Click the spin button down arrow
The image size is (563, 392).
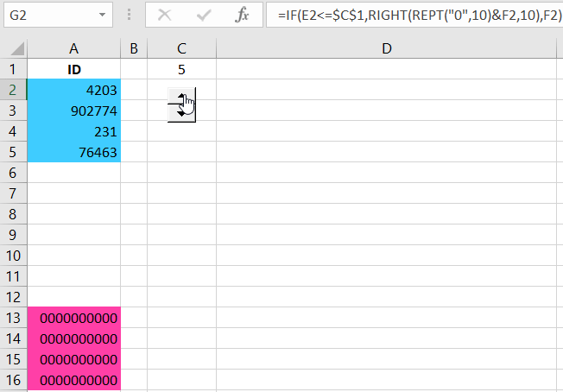coord(181,113)
